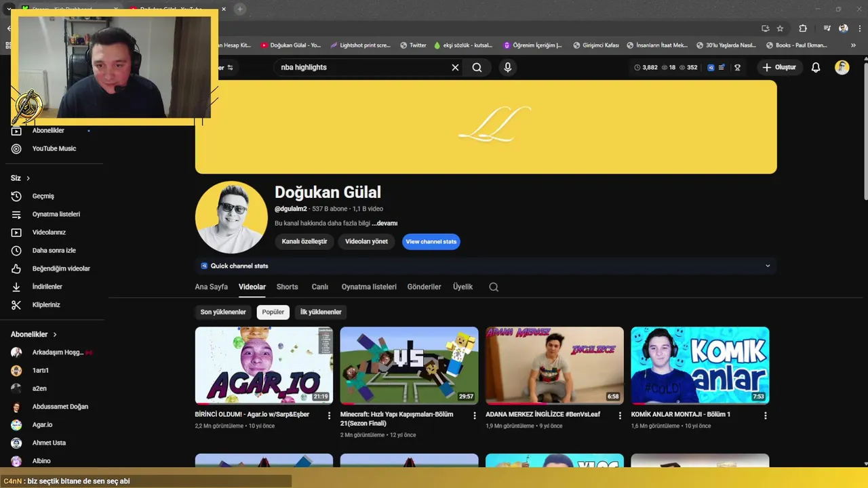Clear the nba highlights search text

(x=455, y=67)
